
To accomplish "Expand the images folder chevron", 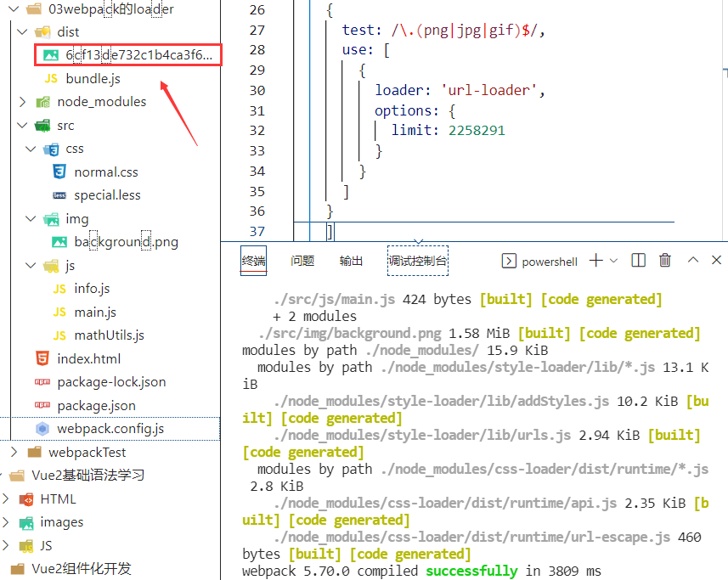I will coord(6,522).
